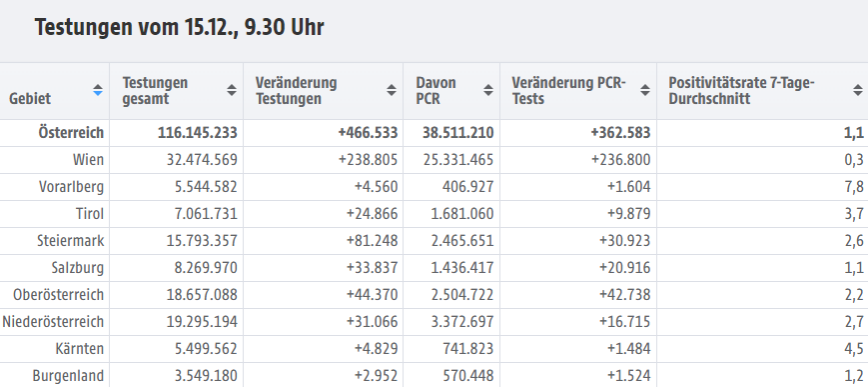Sort by Veränderung PCR-Tests arrows

645,90
